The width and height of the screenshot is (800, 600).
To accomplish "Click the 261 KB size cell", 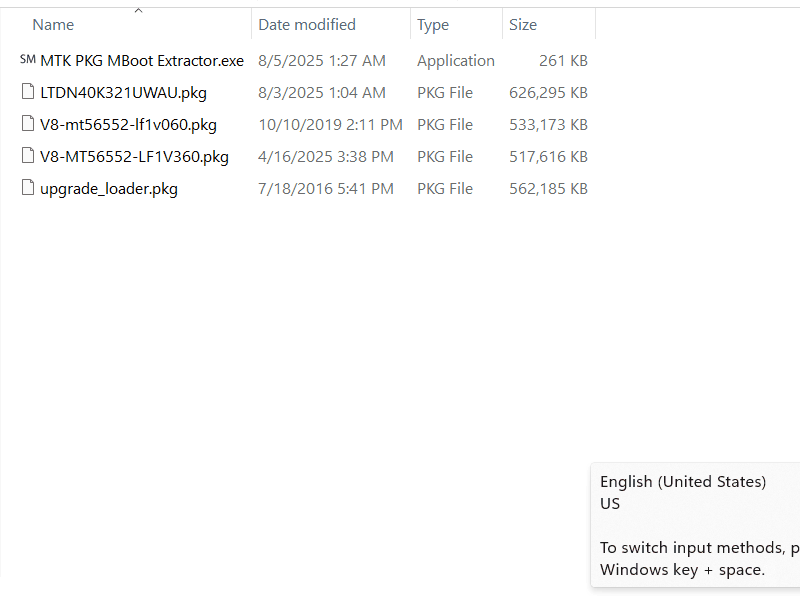I will [x=563, y=61].
